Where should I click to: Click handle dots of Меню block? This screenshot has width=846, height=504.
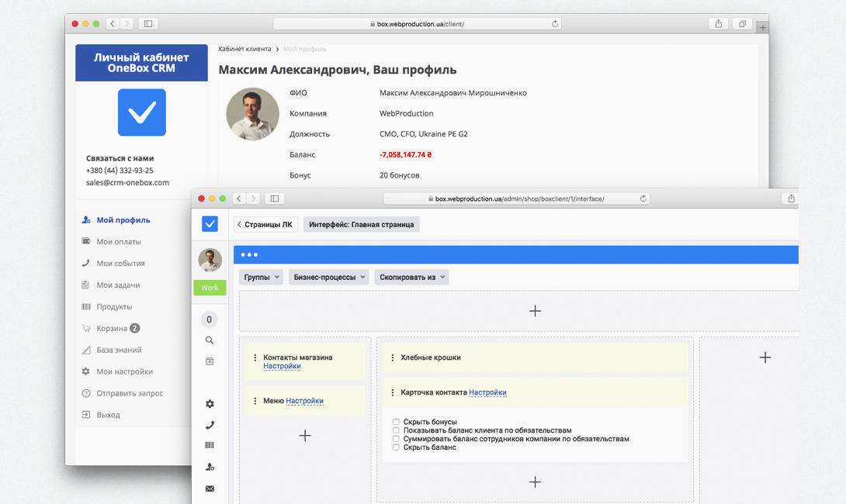(x=255, y=401)
